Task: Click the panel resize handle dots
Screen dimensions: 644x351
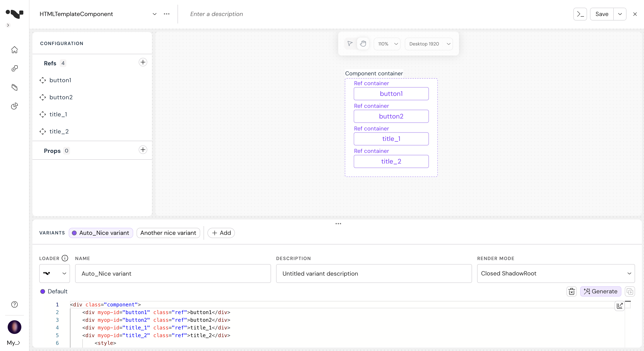Action: [338, 224]
